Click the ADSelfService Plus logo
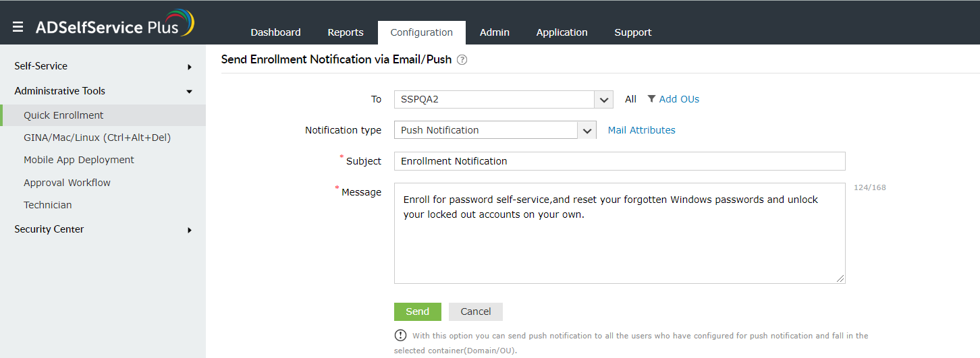 pyautogui.click(x=115, y=25)
